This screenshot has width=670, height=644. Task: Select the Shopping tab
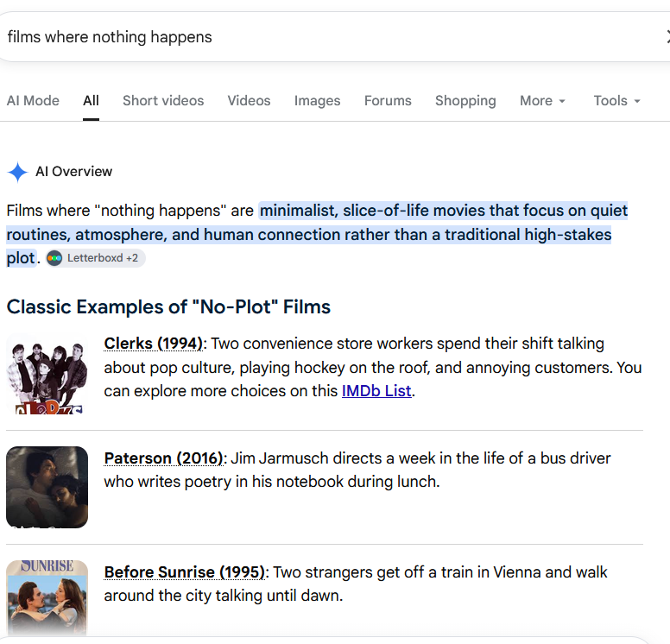point(465,101)
